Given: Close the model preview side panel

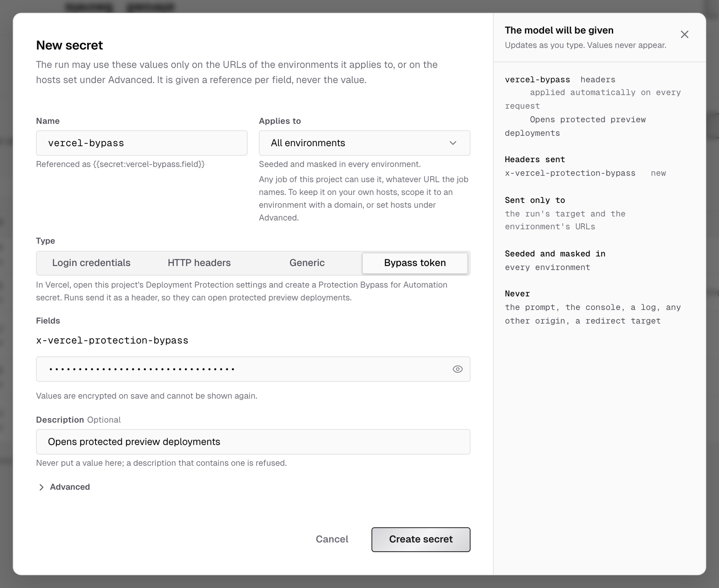Looking at the screenshot, I should coord(685,34).
